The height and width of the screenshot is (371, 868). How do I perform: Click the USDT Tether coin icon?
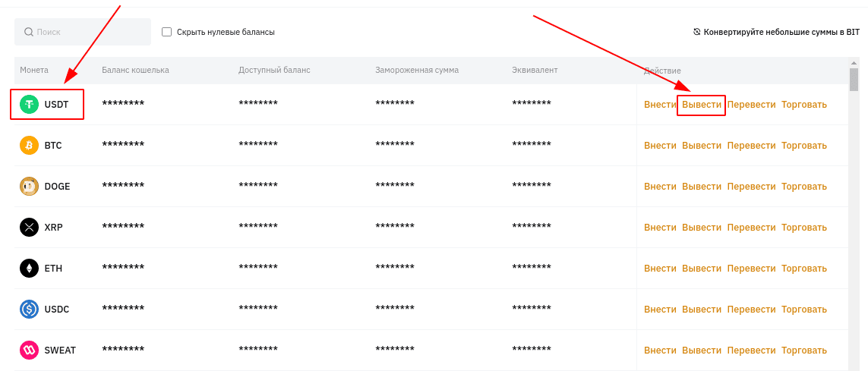[x=29, y=105]
